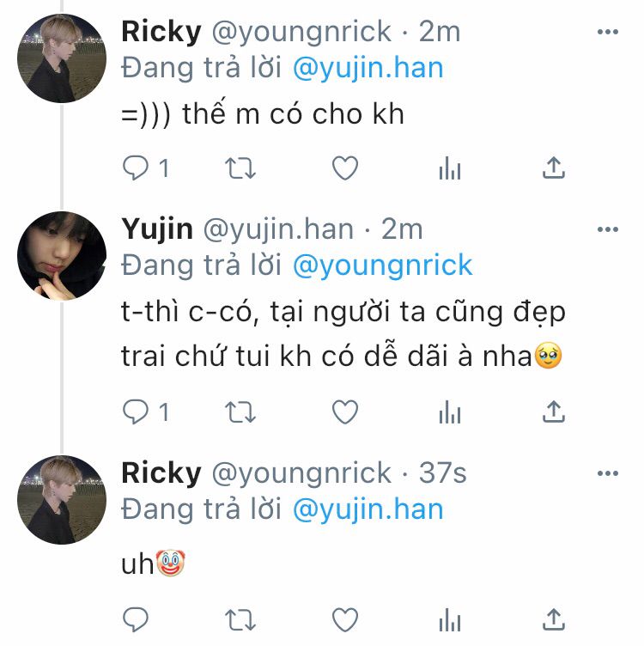Open Ricky's avatar on the 37s tweet
Screen dimensions: 644x646
(62, 500)
